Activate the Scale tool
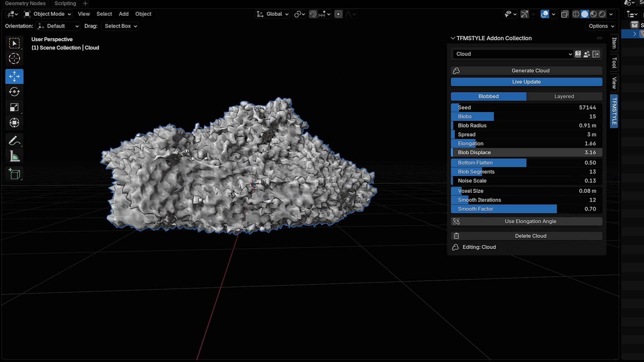 pos(14,108)
